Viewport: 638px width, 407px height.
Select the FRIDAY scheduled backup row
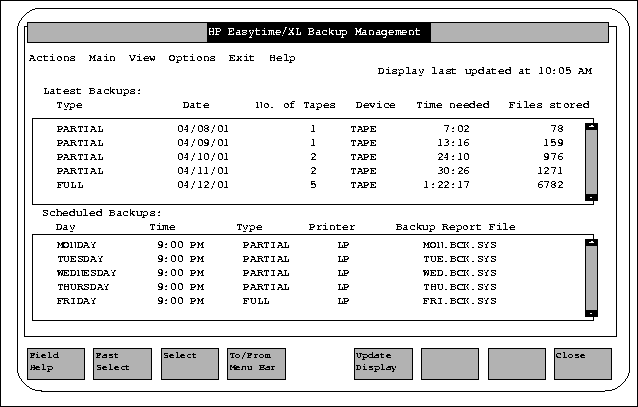(x=277, y=301)
